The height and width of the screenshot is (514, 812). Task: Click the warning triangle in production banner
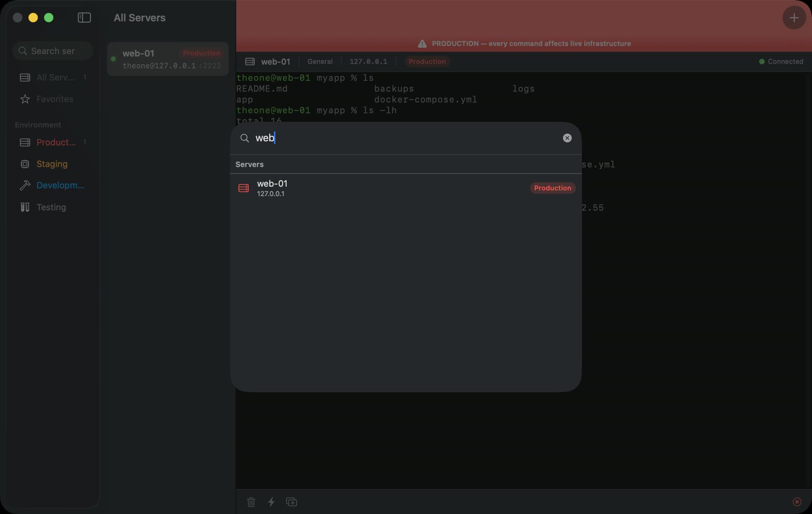pyautogui.click(x=422, y=44)
